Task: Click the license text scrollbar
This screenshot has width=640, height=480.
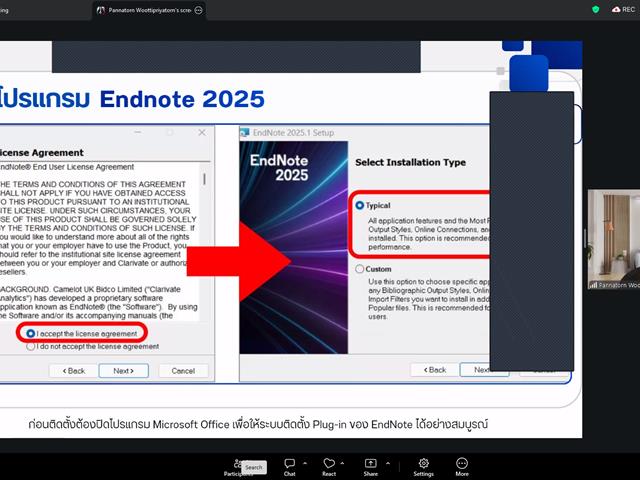Action: click(204, 179)
